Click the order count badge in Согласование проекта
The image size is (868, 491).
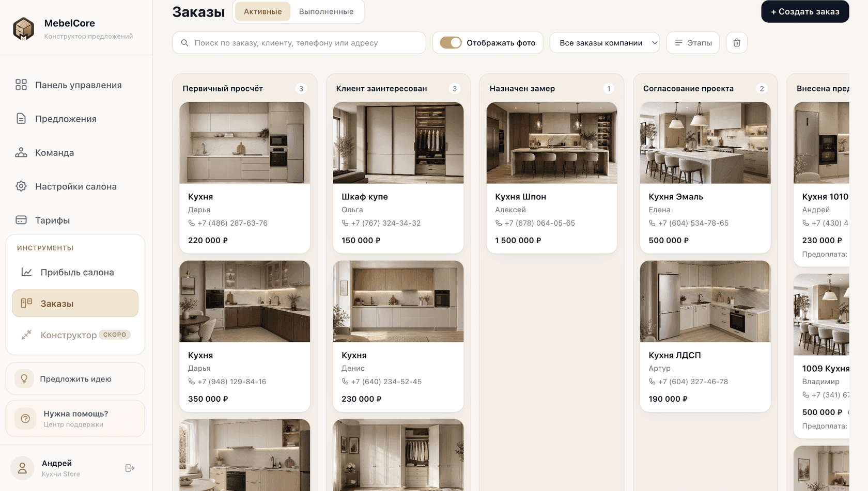[762, 89]
